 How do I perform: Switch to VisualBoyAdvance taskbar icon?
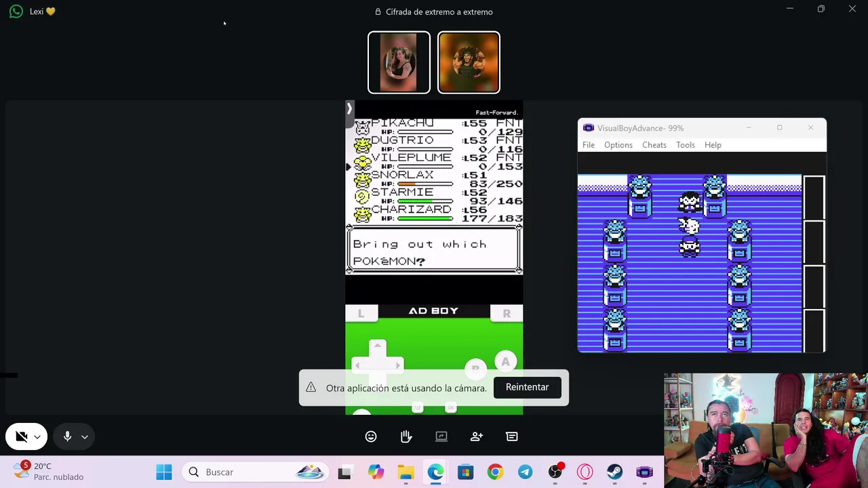(x=644, y=472)
